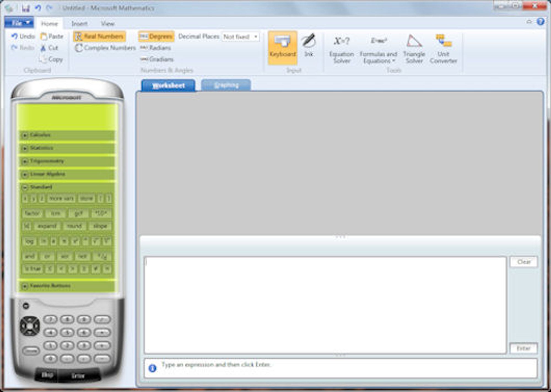Click the Save icon in title bar
Viewport: 551px width, 392px height.
(26, 8)
